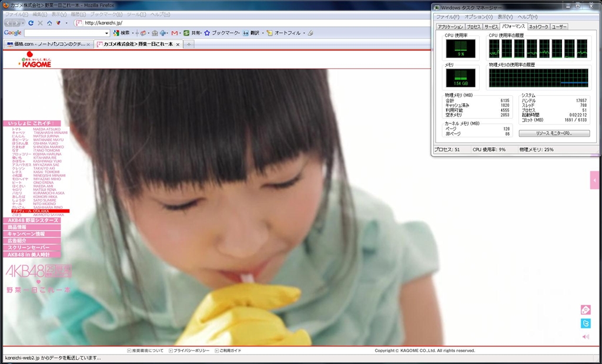Click the Google logo on the toolbar
The height and width of the screenshot is (364, 602).
pyautogui.click(x=13, y=33)
